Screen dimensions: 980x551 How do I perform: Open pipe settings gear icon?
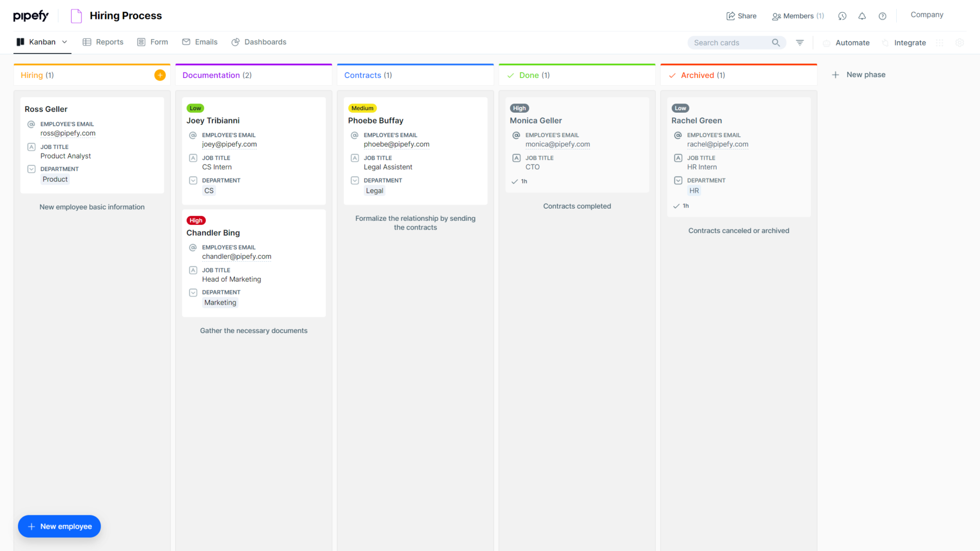tap(960, 43)
